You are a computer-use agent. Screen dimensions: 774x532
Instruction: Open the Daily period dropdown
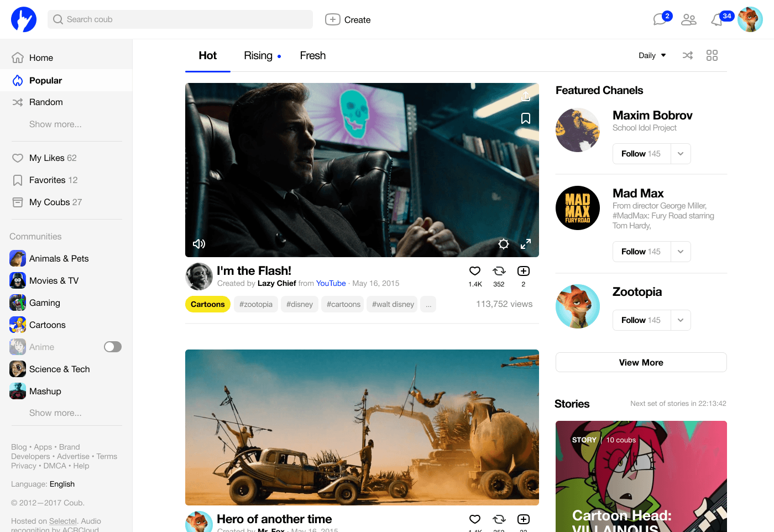click(652, 55)
